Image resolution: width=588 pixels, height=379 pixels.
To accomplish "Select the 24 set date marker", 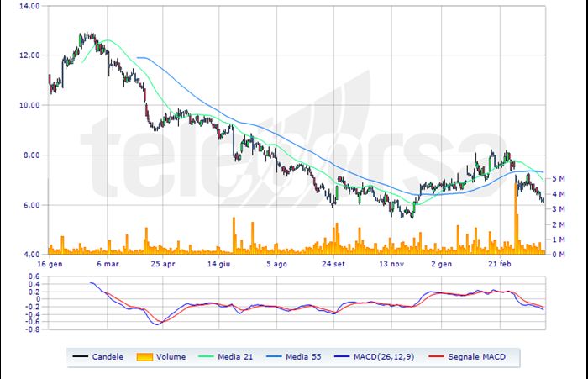I will [333, 263].
